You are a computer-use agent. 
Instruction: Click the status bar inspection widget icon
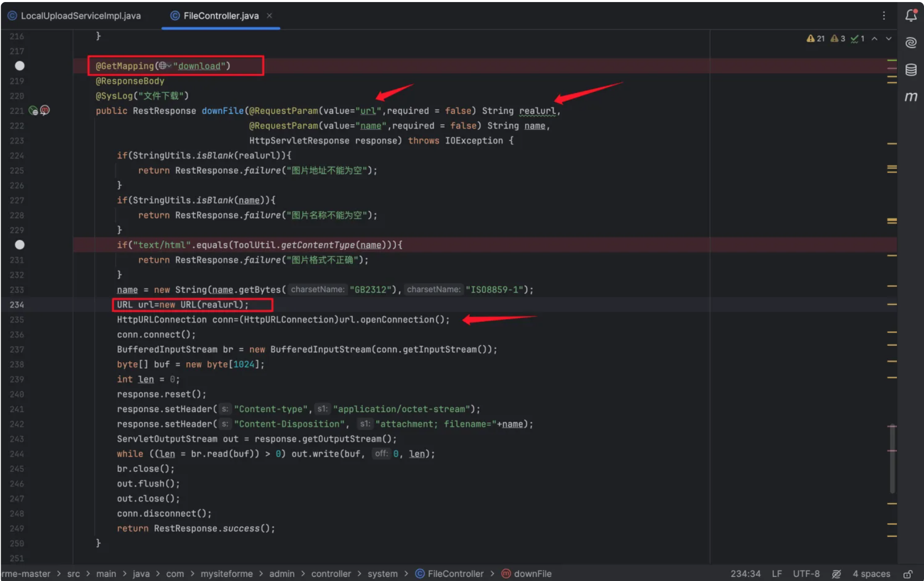click(836, 574)
